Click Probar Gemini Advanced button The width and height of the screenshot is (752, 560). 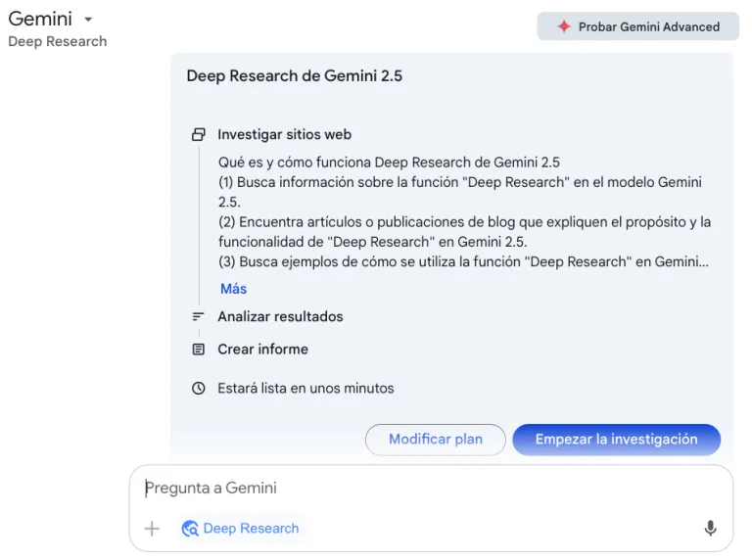(637, 26)
